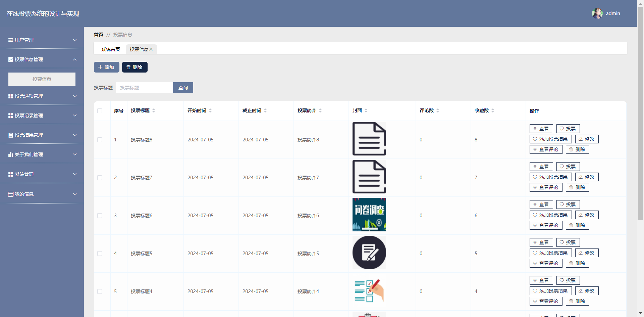Sort by 收藏数 column arrows

coord(493,110)
